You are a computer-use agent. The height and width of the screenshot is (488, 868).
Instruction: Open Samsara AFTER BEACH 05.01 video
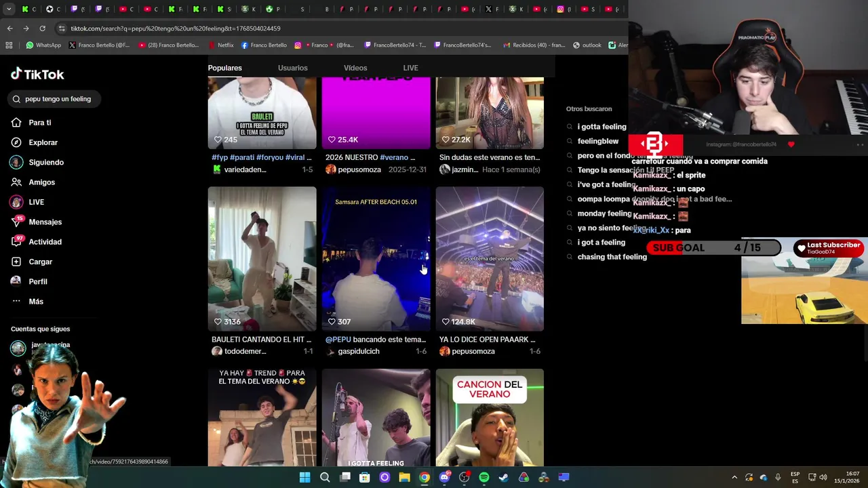pyautogui.click(x=376, y=259)
